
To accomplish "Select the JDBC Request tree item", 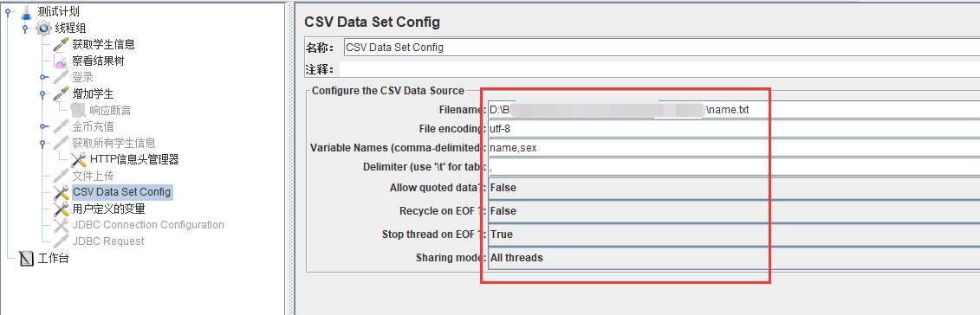I will tap(108, 241).
